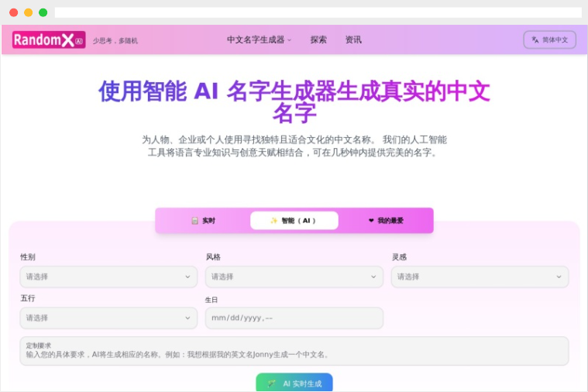Viewport: 588px width, 392px height.
Task: Focus the 定制要求 text area
Action: pyautogui.click(x=294, y=351)
